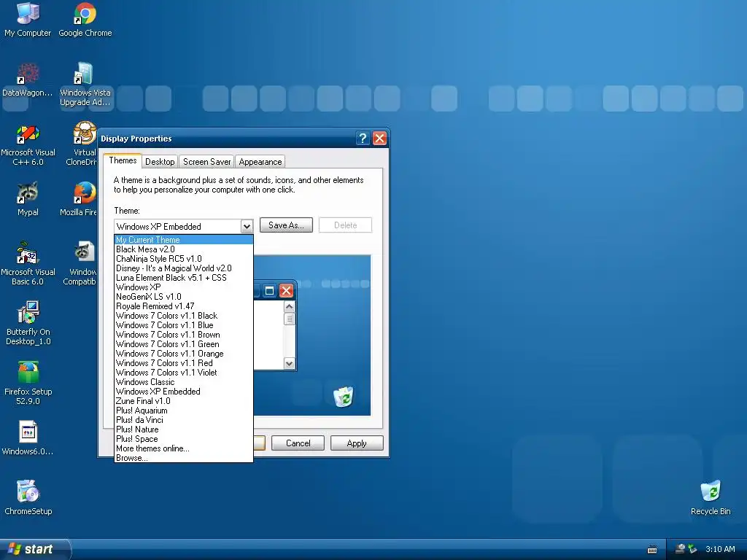747x560 pixels.
Task: Pick Windows 7 Colors v1.1 Orange
Action: click(183, 354)
